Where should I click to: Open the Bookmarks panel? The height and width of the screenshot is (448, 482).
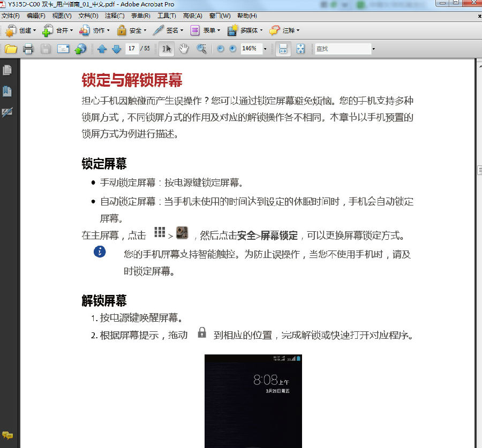[7, 91]
